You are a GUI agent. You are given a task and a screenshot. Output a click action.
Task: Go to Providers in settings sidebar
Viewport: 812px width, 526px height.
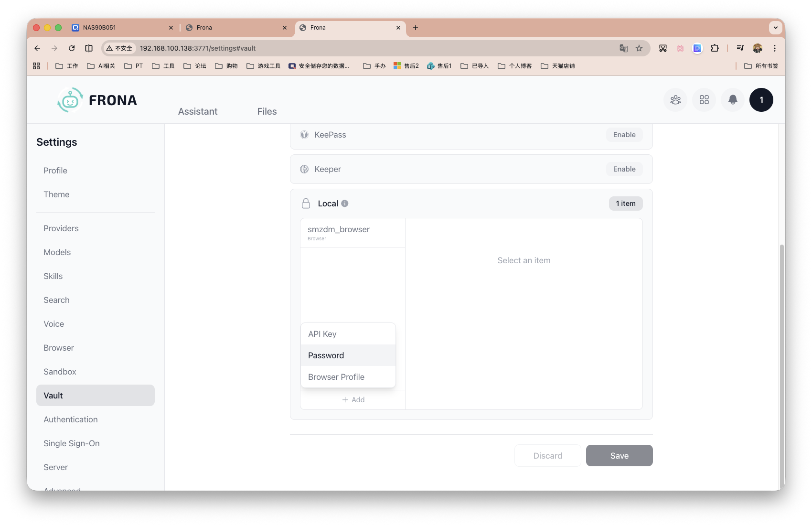(61, 228)
